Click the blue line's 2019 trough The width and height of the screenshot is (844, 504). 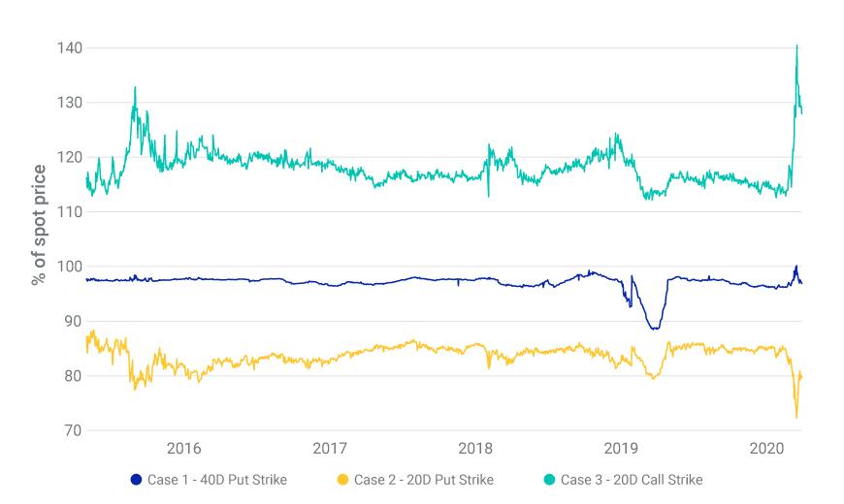(655, 329)
